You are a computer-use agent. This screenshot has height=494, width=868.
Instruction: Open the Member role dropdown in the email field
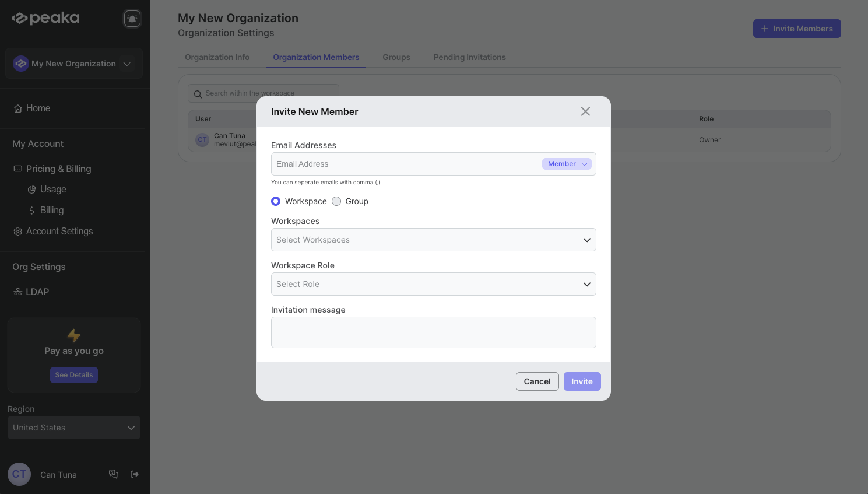(x=567, y=164)
